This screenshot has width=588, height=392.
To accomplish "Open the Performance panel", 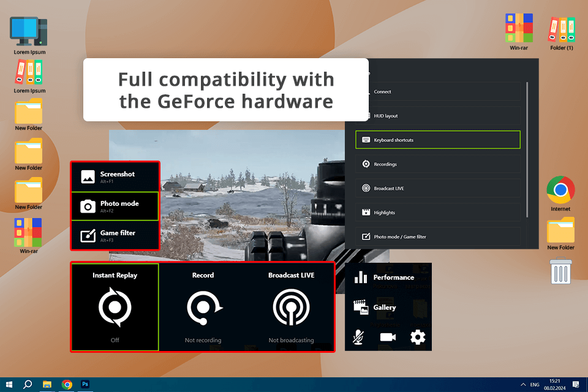I will click(x=388, y=277).
